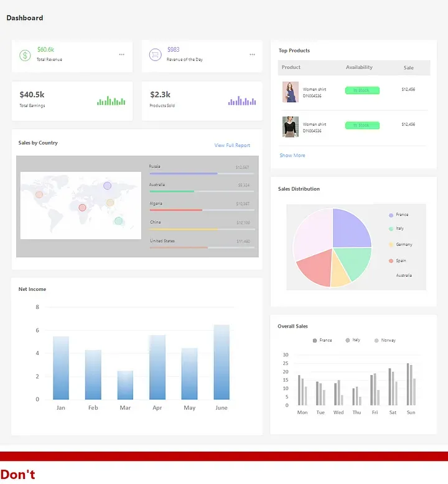Click the June bar in Net Income chart

tap(222, 362)
